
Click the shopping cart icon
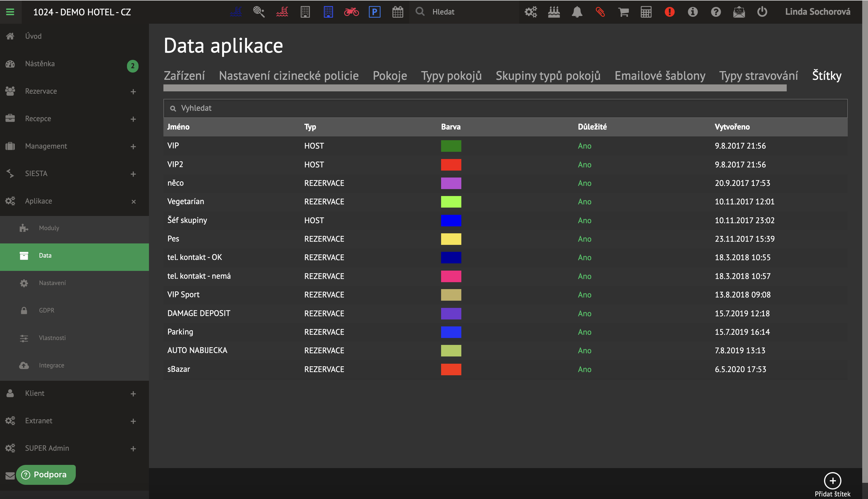pos(623,12)
